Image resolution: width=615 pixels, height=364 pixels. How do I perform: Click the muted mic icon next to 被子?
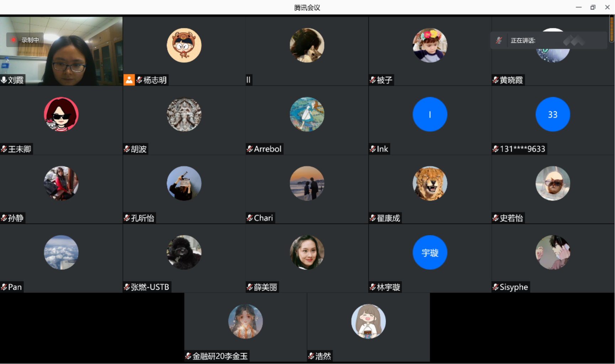(373, 80)
